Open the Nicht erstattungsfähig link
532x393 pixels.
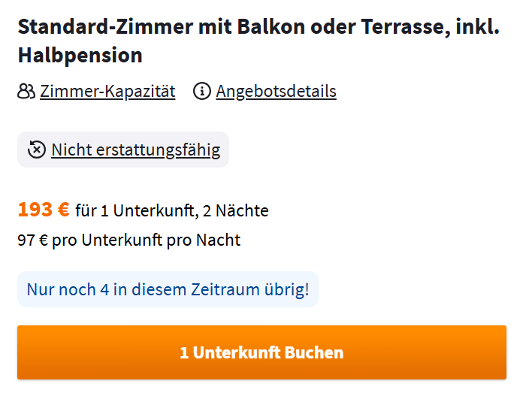coord(135,150)
